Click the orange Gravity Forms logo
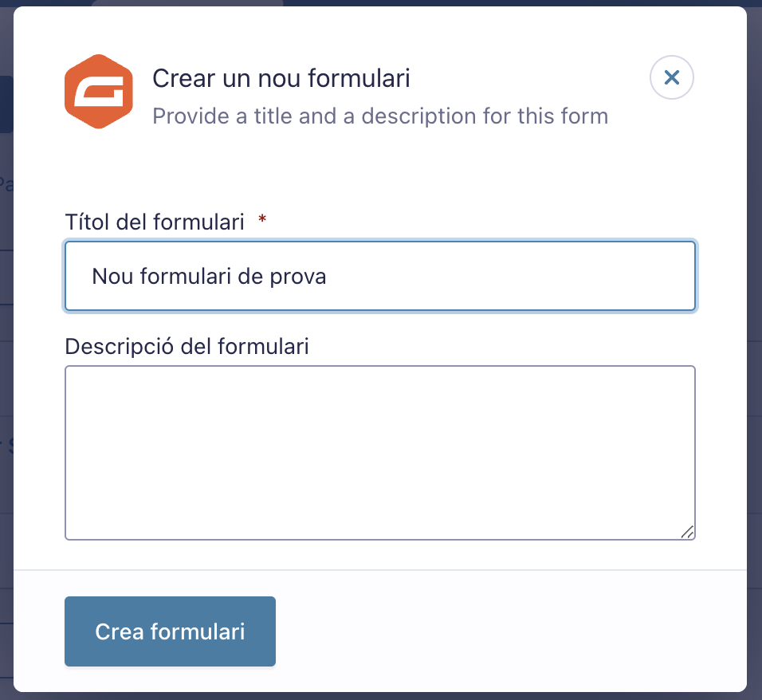Viewport: 762px width, 700px height. [x=99, y=92]
